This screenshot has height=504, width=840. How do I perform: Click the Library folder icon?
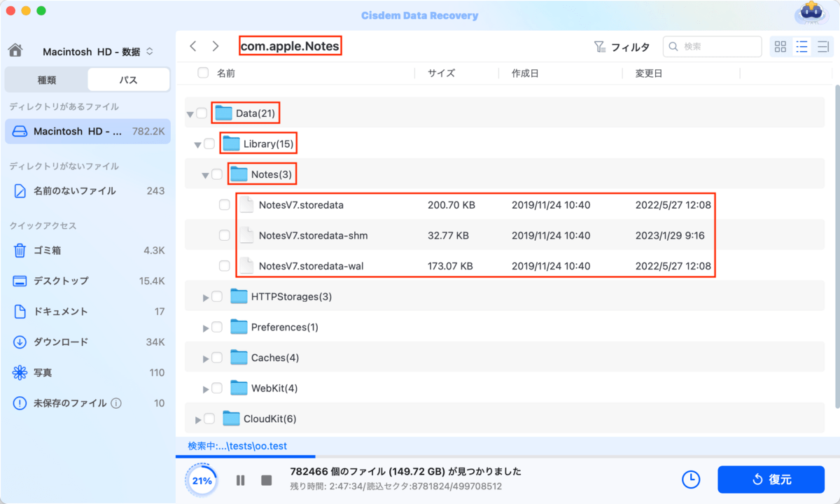(231, 143)
